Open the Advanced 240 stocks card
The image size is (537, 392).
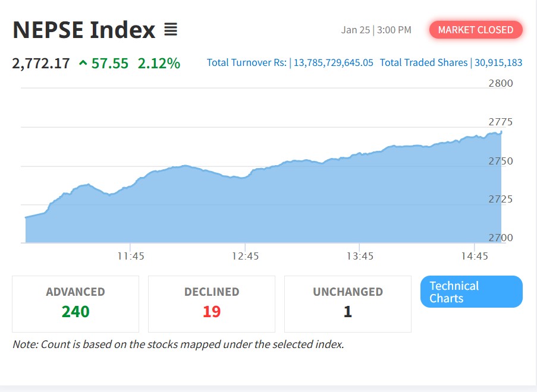coord(76,304)
